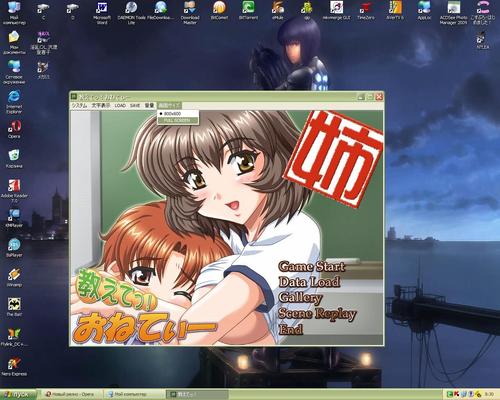Click Data Load on the title screen
The image size is (500, 400).
(x=309, y=282)
